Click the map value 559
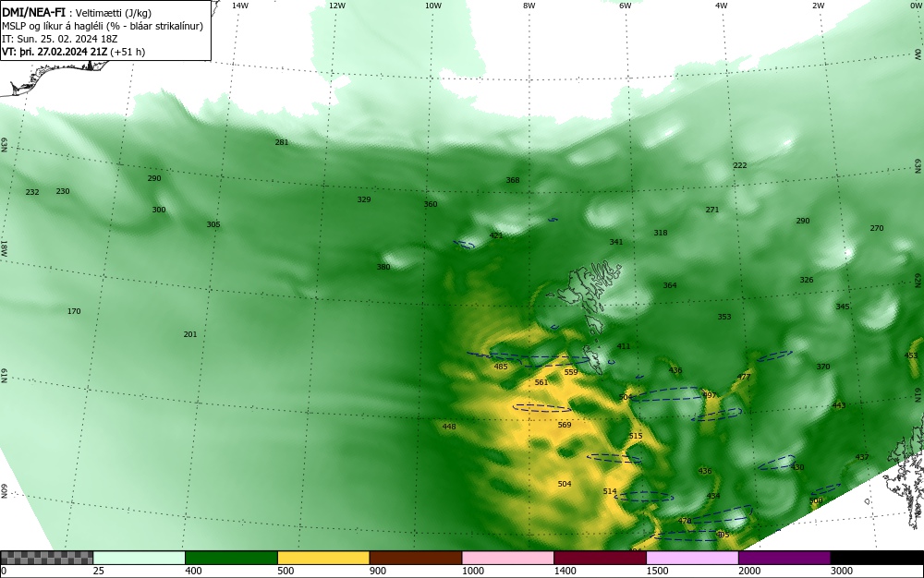 571,372
